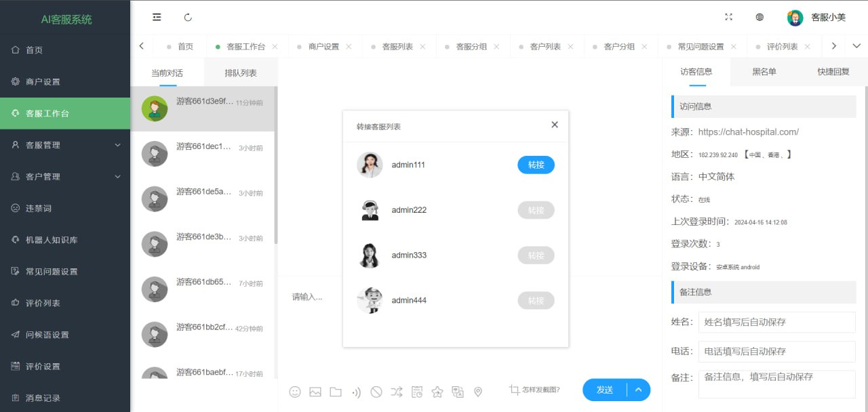868x412 pixels.
Task: Toggle fullscreen mode icon
Action: tap(729, 18)
